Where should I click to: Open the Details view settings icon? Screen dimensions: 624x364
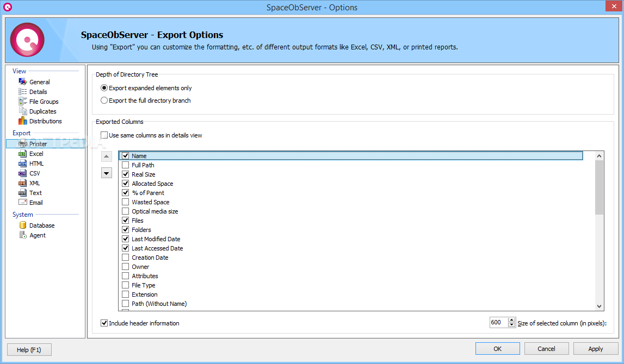coord(23,92)
